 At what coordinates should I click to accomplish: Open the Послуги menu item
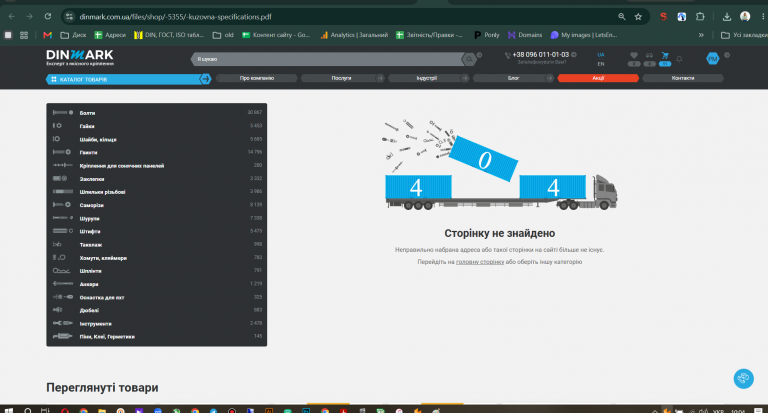click(341, 78)
